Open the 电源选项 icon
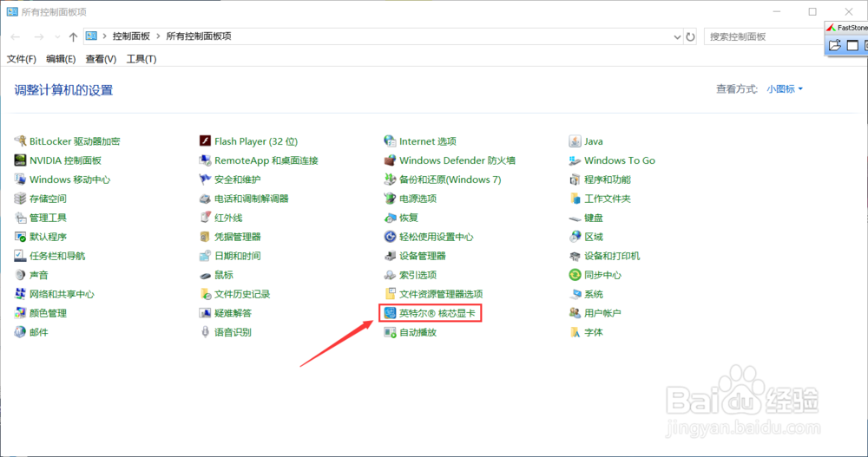Screen dimensions: 868x457 [391, 199]
